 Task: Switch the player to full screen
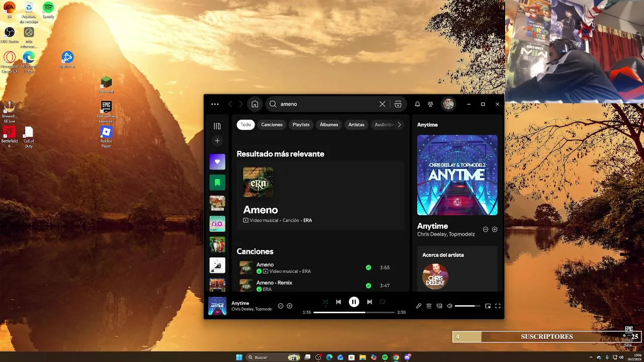pos(498,306)
